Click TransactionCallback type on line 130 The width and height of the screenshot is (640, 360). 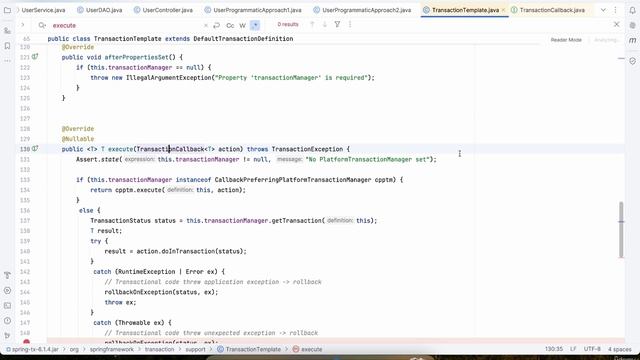coord(170,149)
